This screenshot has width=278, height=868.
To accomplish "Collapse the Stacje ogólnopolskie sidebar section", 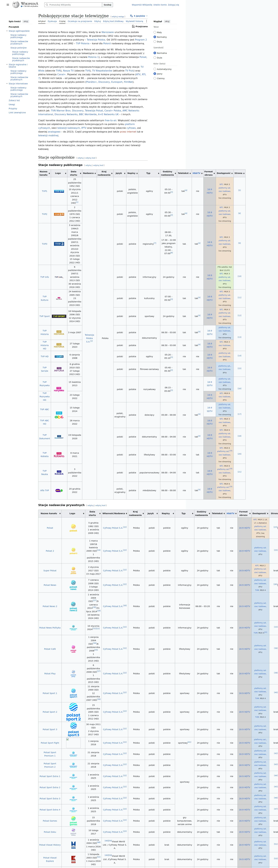I will [7, 31].
